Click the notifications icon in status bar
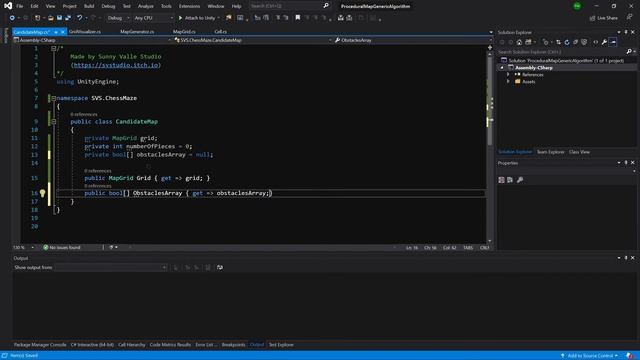Image resolution: width=640 pixels, height=360 pixels. 630,356
